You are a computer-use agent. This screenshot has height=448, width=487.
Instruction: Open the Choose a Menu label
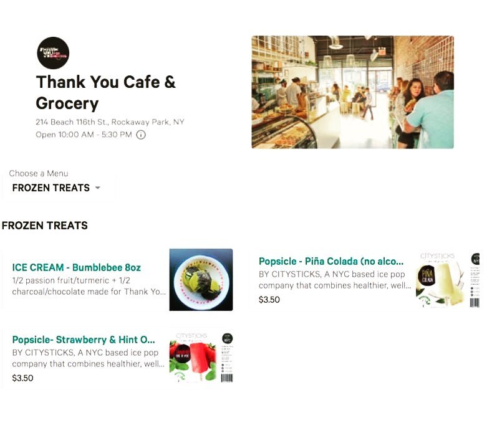[39, 173]
